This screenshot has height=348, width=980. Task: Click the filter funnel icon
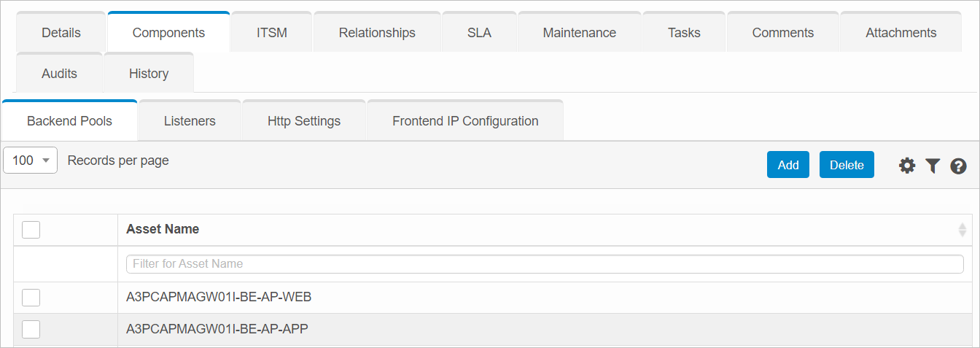click(x=933, y=166)
